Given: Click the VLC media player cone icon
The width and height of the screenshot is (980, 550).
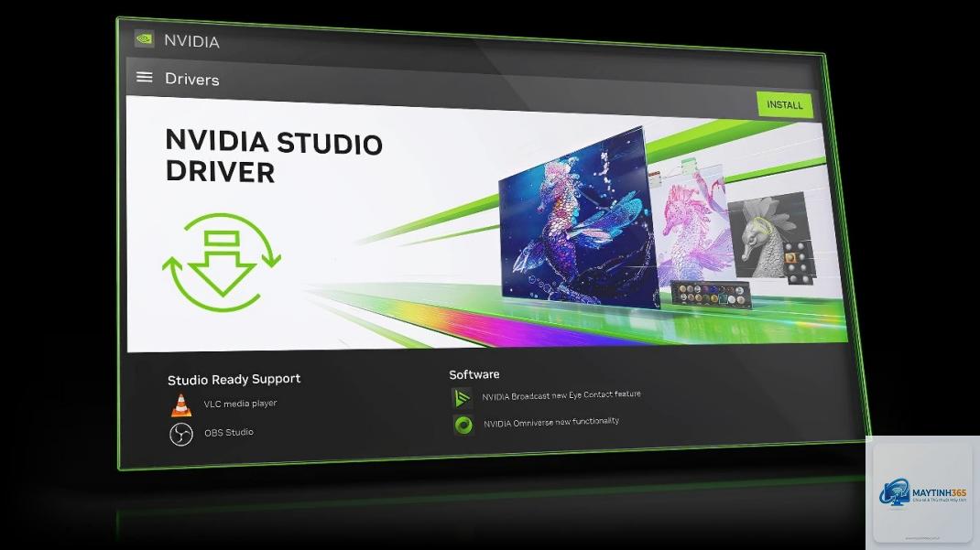Looking at the screenshot, I should (181, 405).
